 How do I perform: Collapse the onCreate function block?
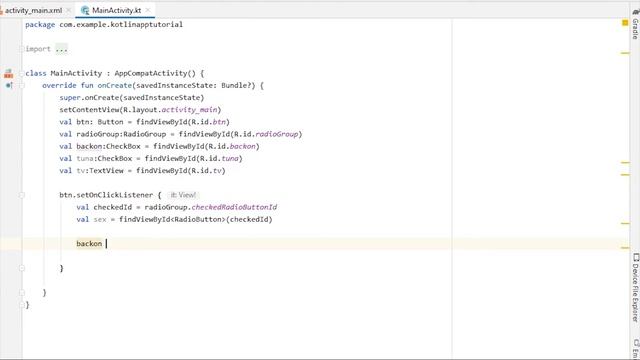pos(22,86)
